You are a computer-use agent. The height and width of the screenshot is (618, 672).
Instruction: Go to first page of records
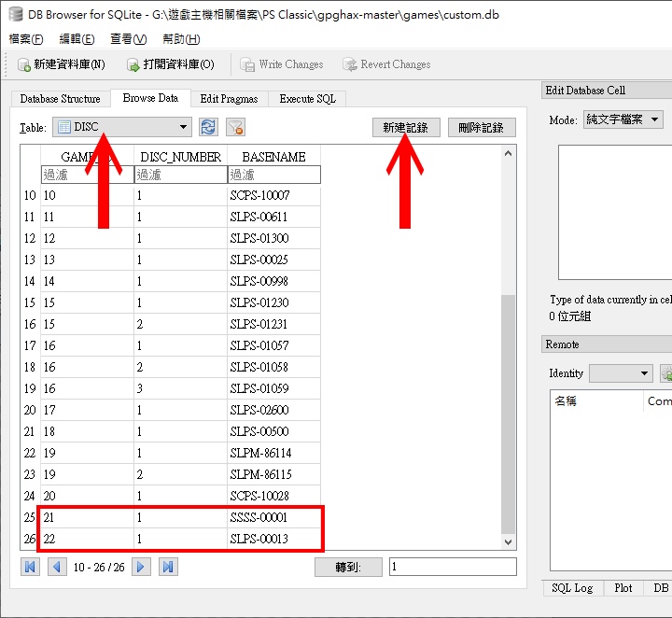point(30,567)
